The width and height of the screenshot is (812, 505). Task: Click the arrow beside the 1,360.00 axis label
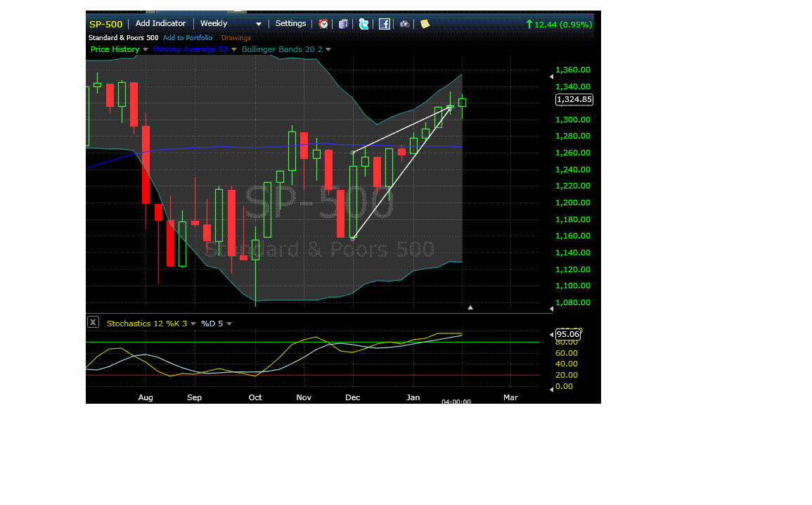pos(551,77)
